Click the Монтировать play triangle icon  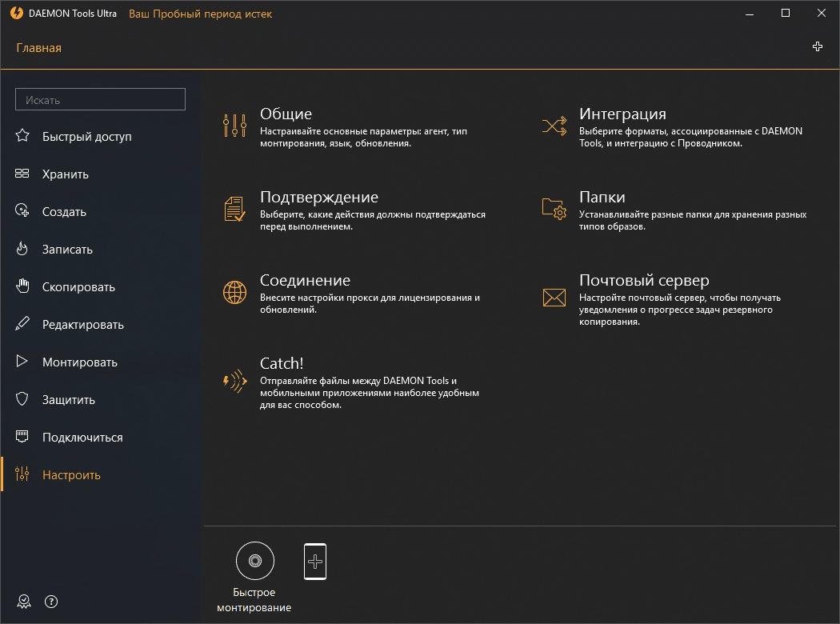tap(22, 361)
